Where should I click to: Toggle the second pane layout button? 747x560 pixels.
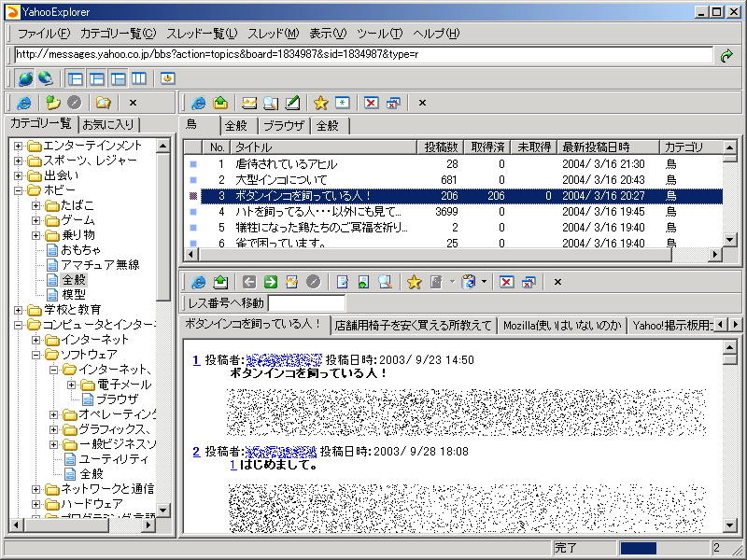tap(97, 78)
